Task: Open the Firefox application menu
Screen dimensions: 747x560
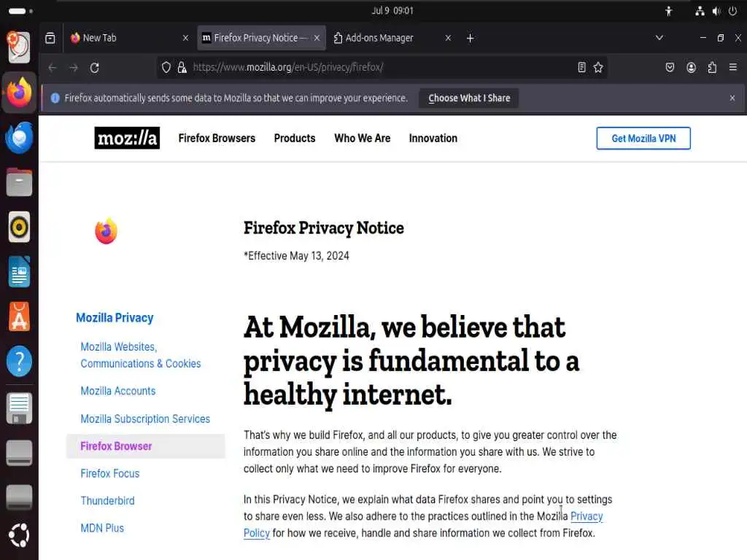Action: click(x=733, y=68)
